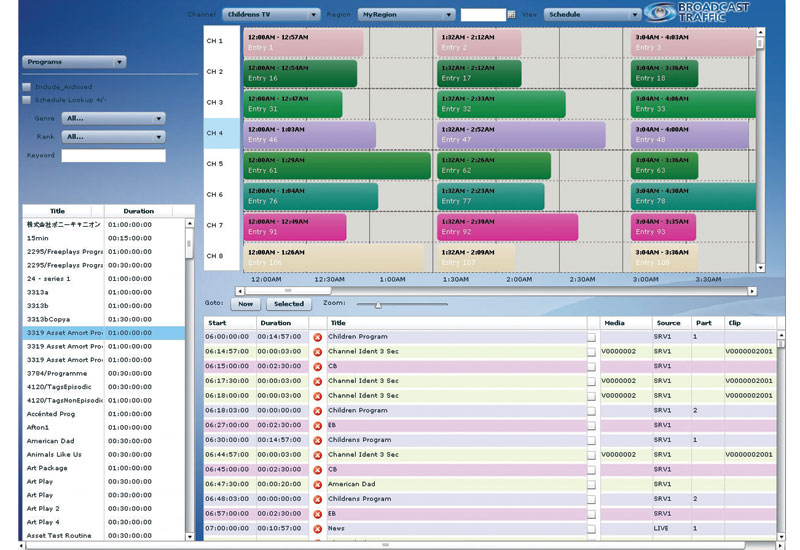Click the program list scroll down arrow
Viewport: 800px width, 550px height.
point(190,536)
